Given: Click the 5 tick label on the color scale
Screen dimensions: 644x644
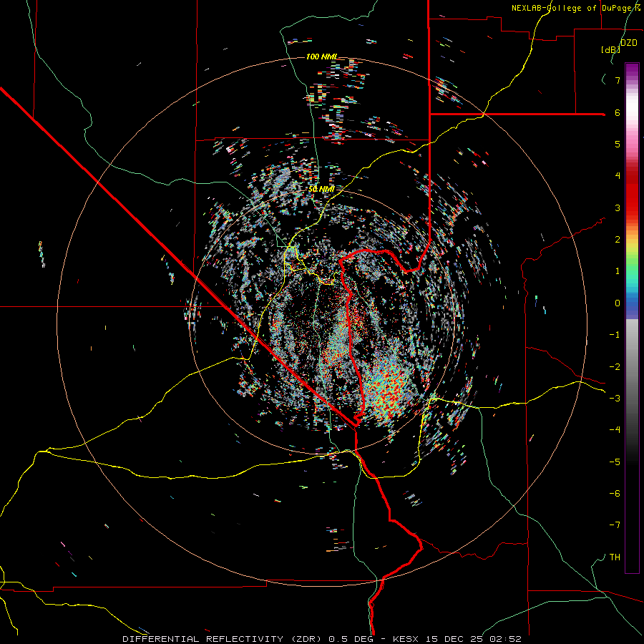Looking at the screenshot, I should (618, 144).
